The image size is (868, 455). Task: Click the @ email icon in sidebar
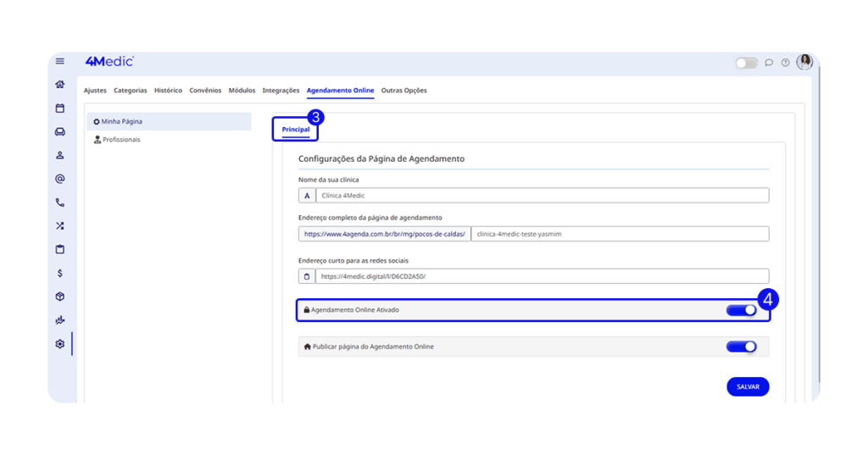60,179
